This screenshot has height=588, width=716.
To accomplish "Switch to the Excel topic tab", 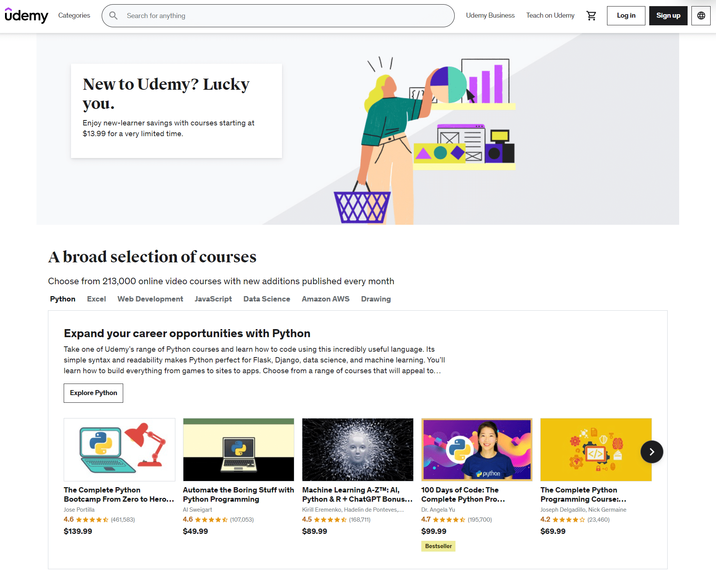I will tap(96, 299).
